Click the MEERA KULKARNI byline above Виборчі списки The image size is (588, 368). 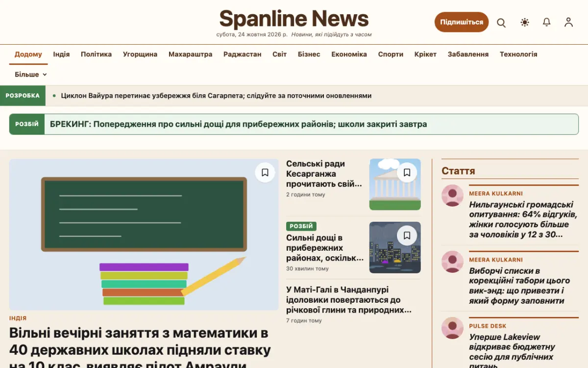496,260
